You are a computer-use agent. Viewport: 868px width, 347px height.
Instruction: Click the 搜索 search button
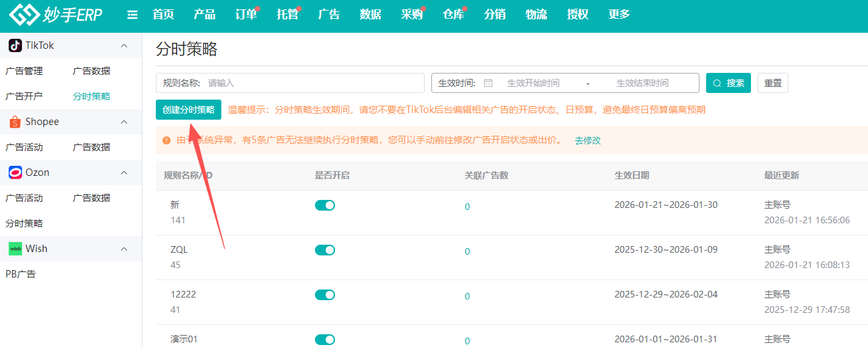pyautogui.click(x=728, y=83)
